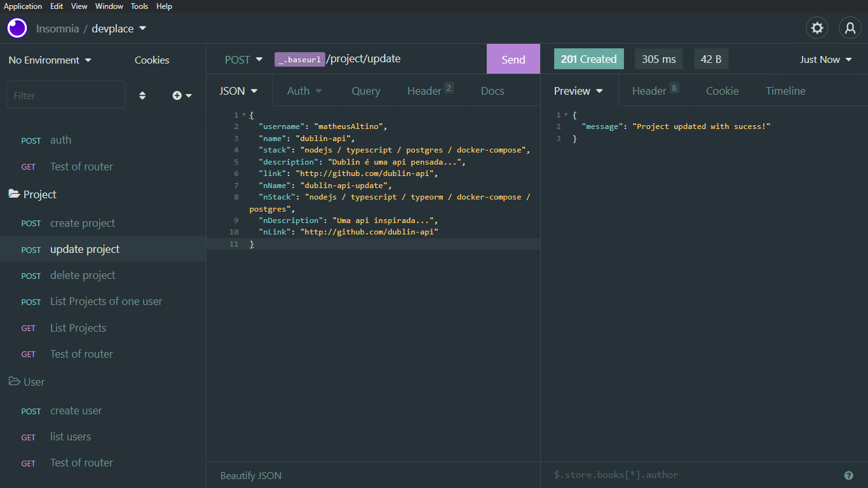868x488 pixels.
Task: Switch to the Query tab
Action: click(366, 91)
